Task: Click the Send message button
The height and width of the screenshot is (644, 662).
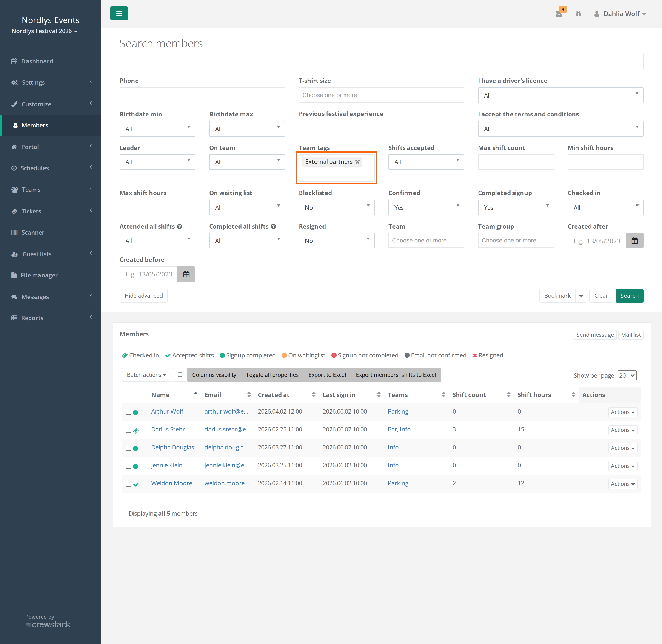Action: click(595, 335)
